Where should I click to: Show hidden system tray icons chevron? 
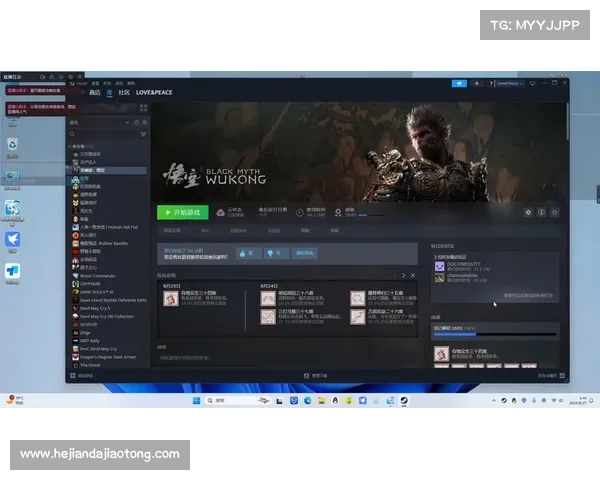494,401
